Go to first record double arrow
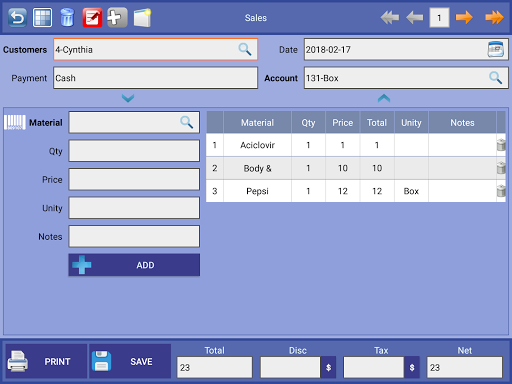Screen dimensions: 512x384 pyautogui.click(x=389, y=17)
